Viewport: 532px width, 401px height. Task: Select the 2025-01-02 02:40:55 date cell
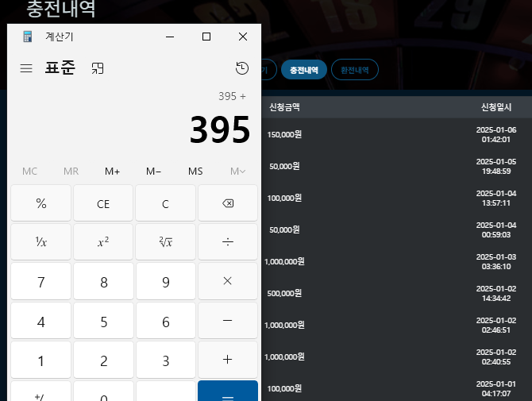pos(496,357)
